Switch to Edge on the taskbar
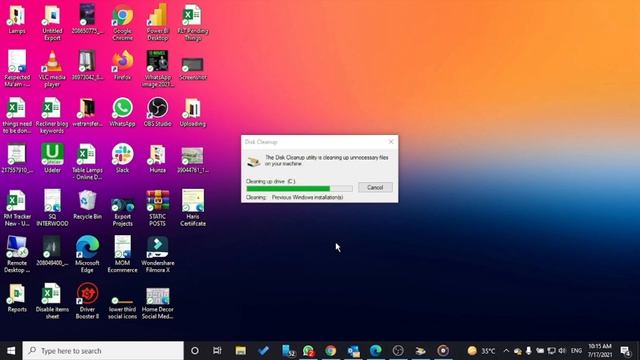 click(x=376, y=351)
